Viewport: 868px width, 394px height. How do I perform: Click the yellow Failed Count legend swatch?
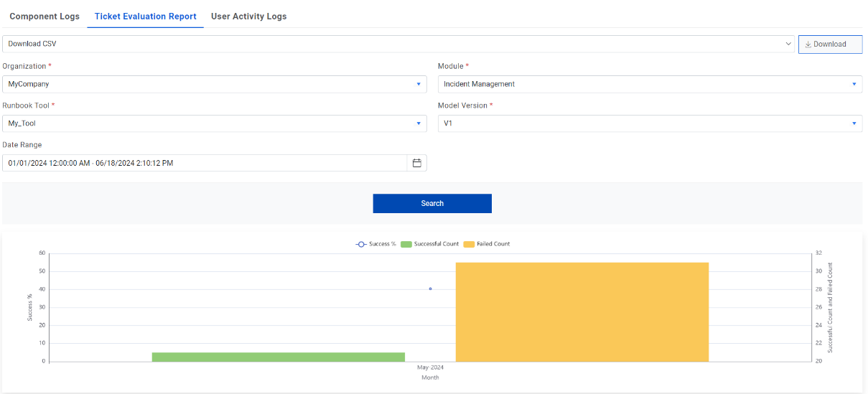pos(469,244)
